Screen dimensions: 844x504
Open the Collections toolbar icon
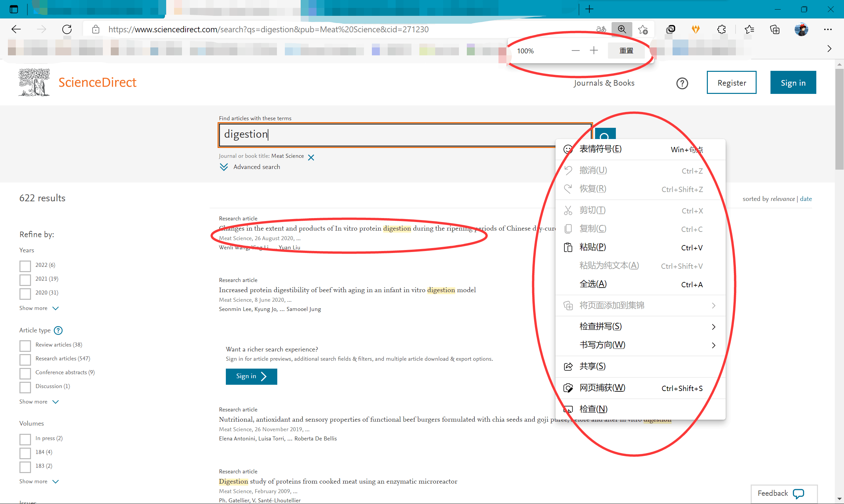coord(775,30)
